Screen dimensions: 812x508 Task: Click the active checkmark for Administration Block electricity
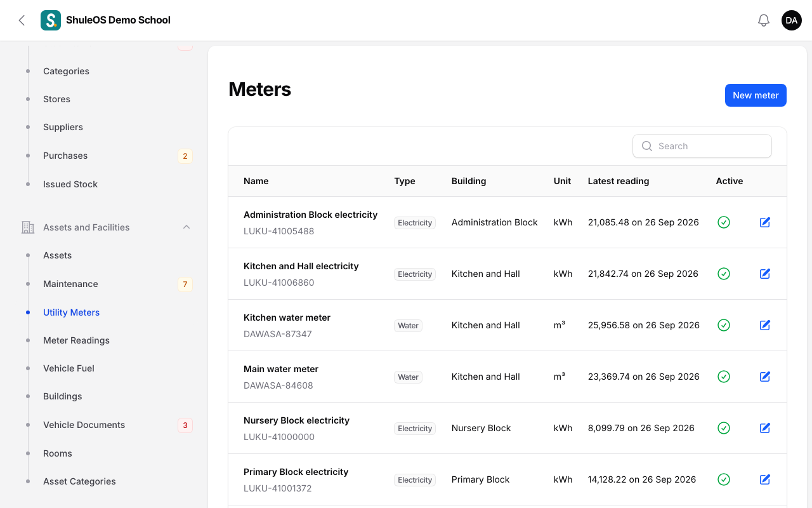724,222
